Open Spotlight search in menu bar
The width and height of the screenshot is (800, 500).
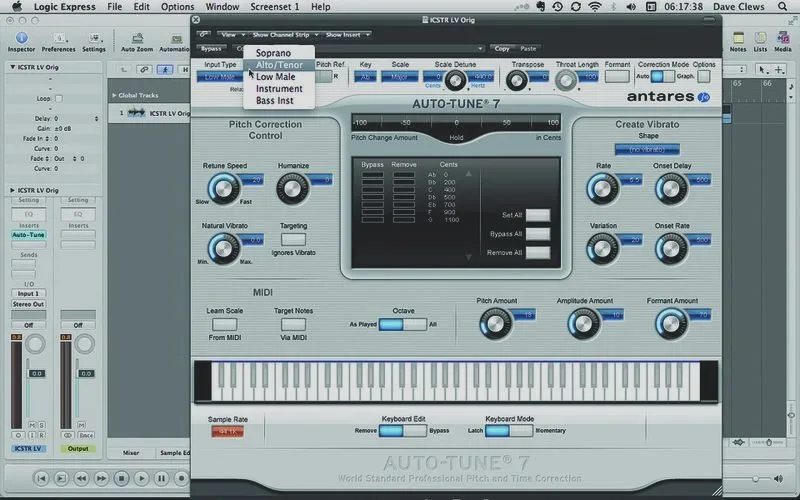click(782, 7)
